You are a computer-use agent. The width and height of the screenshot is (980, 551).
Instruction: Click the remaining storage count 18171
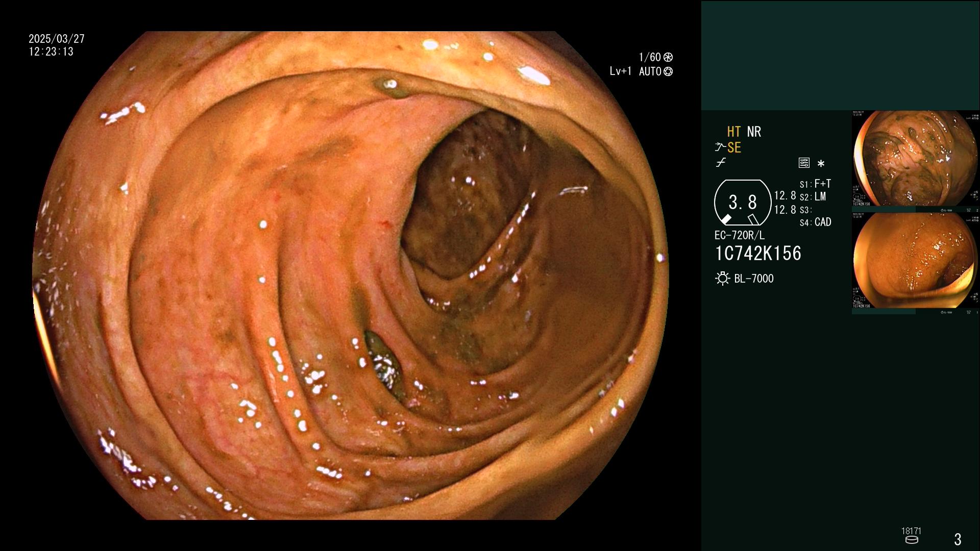[x=911, y=531]
